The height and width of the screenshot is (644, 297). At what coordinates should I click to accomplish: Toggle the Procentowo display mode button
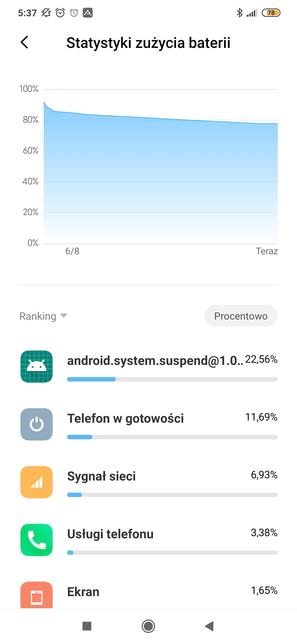pos(241,316)
